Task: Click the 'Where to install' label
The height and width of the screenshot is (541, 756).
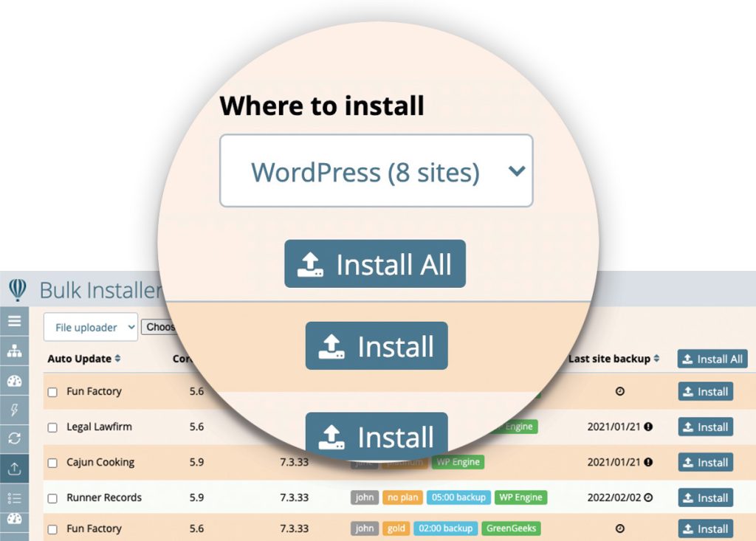Action: pos(322,106)
